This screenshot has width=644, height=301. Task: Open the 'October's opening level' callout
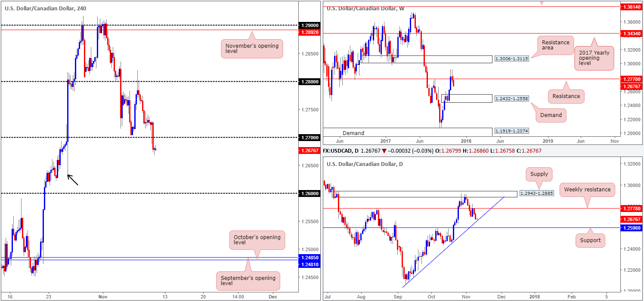point(257,240)
